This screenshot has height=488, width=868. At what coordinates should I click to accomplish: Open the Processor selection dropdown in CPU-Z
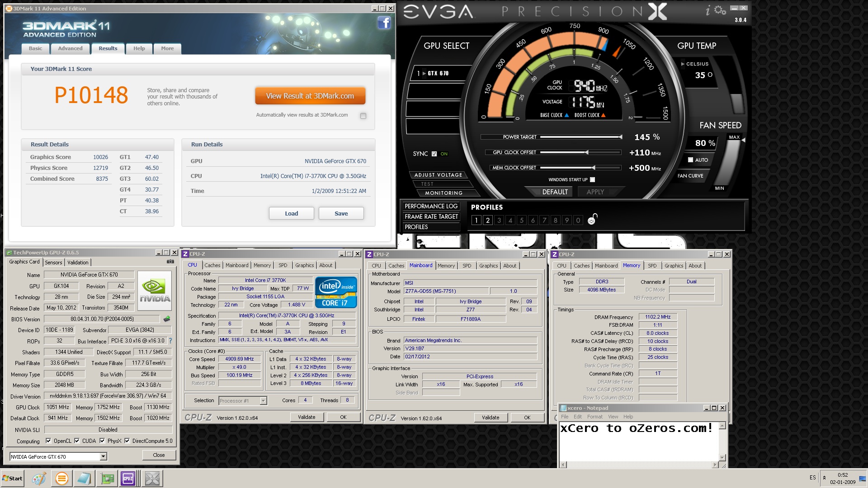(x=263, y=400)
